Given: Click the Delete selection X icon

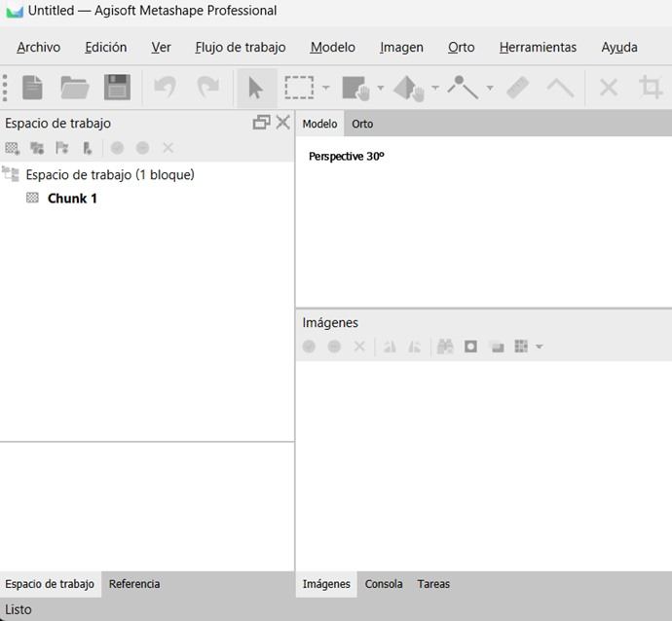Looking at the screenshot, I should [609, 88].
